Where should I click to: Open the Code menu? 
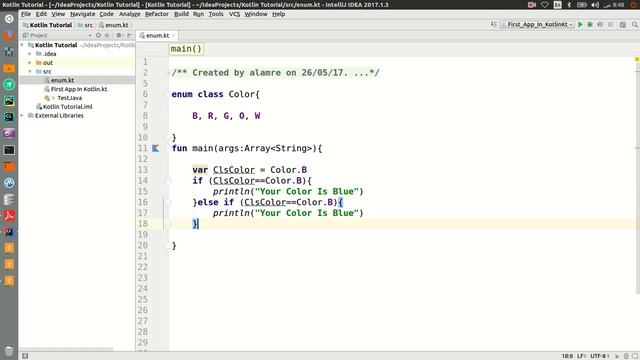[x=107, y=14]
